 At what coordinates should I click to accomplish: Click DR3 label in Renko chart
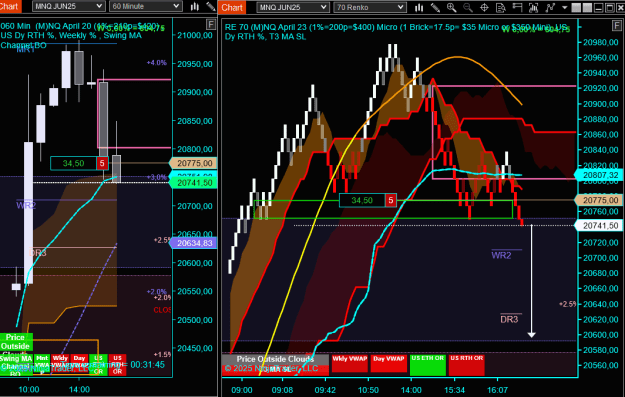click(x=509, y=319)
